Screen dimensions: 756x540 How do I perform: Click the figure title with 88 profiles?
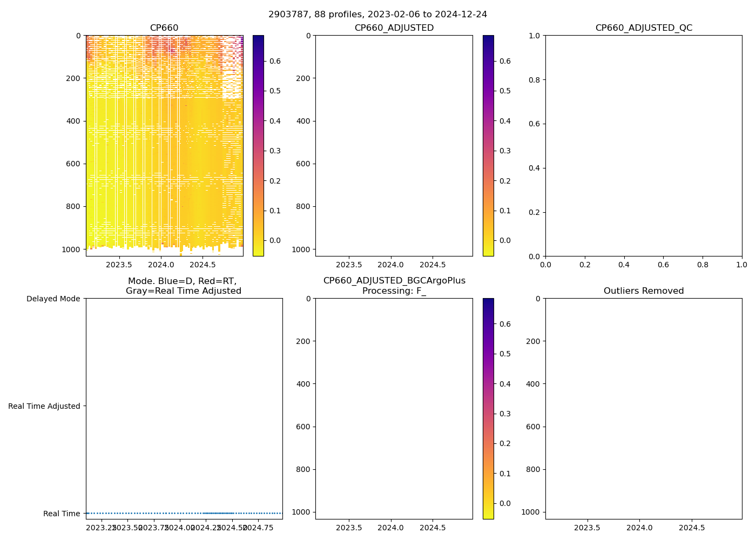[x=377, y=15]
